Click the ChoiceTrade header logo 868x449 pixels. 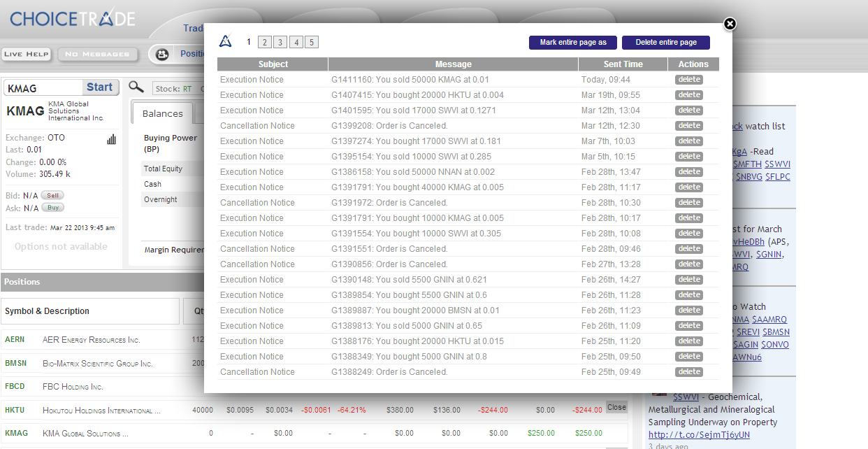[73, 18]
